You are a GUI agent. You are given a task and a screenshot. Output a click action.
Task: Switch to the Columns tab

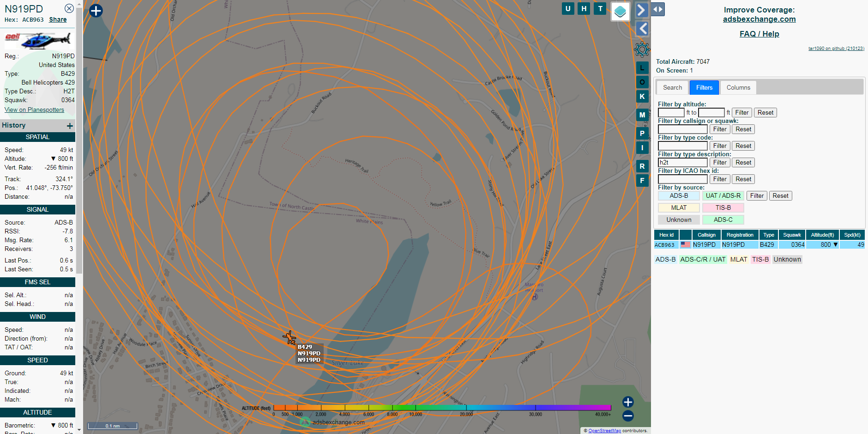pos(738,87)
